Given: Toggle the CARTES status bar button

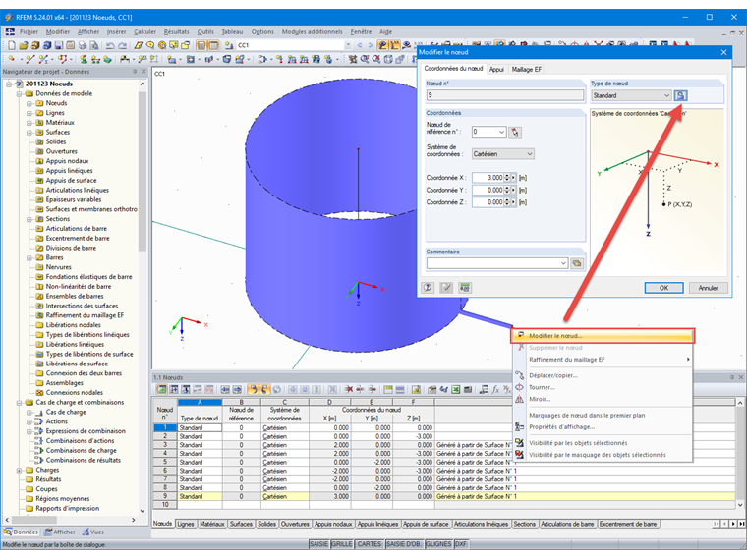Looking at the screenshot, I should click(370, 544).
